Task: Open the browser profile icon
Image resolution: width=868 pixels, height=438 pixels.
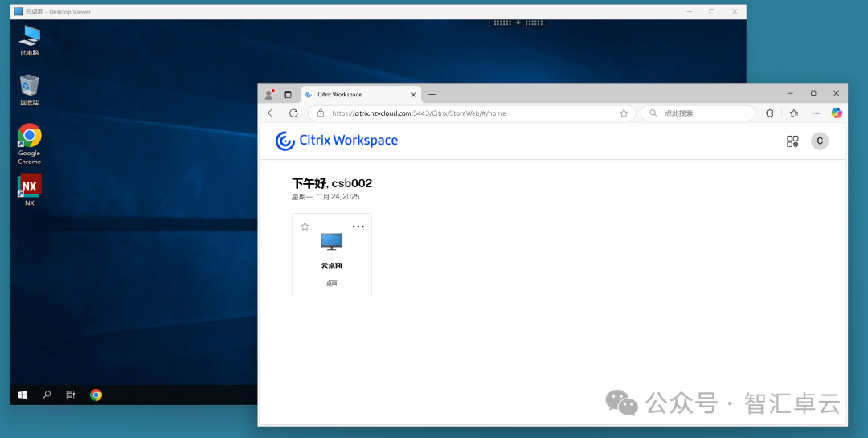Action: [x=269, y=95]
